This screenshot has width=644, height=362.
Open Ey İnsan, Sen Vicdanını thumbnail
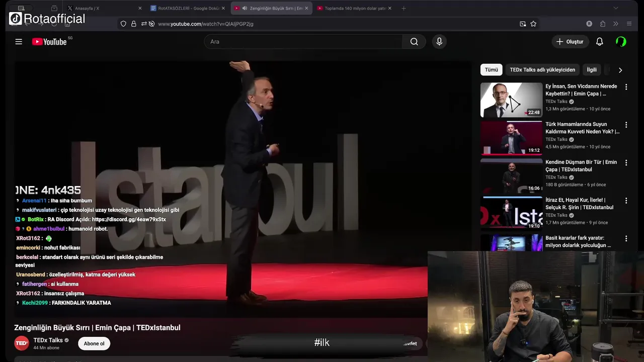coord(511,100)
